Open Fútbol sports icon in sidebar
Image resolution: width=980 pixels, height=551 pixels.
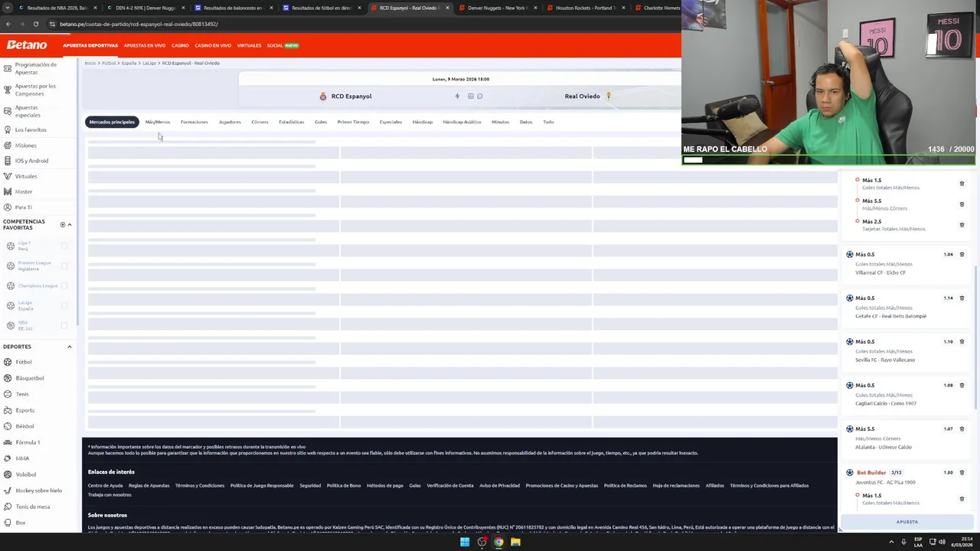coord(8,362)
